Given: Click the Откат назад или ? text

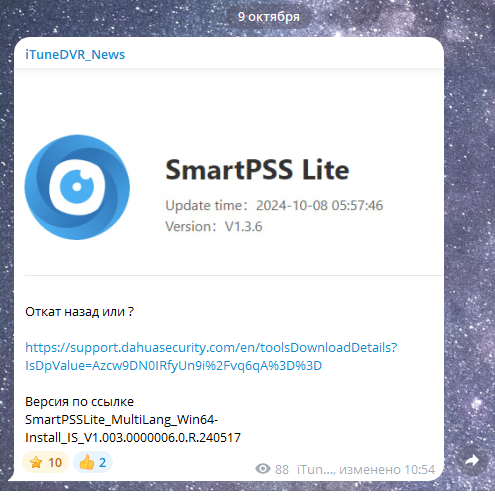Looking at the screenshot, I should [x=79, y=312].
